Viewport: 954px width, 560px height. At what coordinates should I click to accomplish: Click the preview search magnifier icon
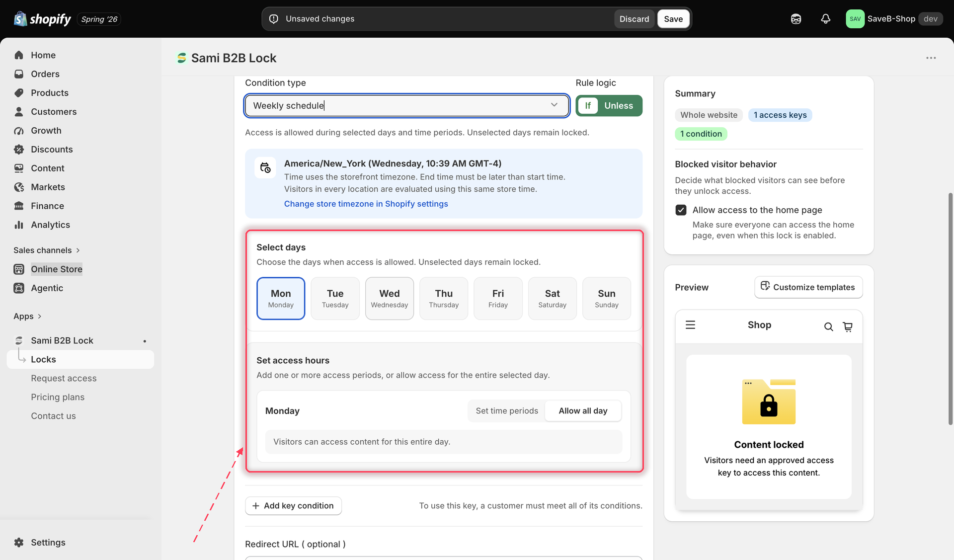click(828, 326)
